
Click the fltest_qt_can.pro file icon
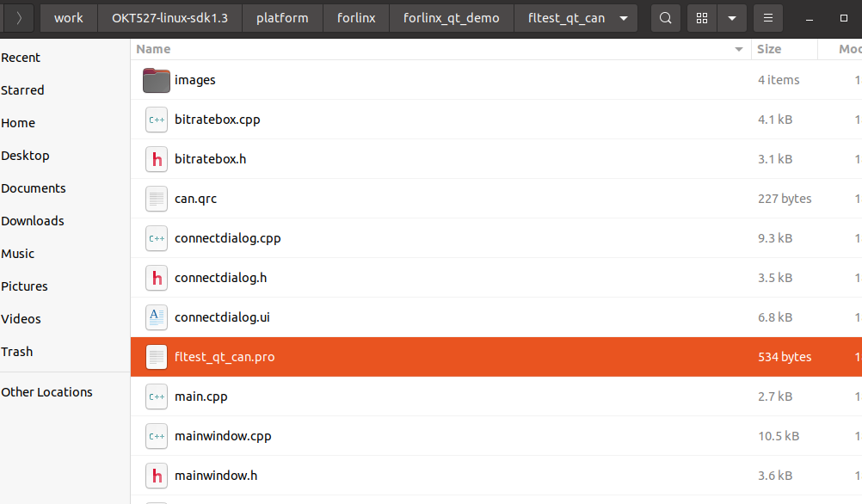coord(156,357)
